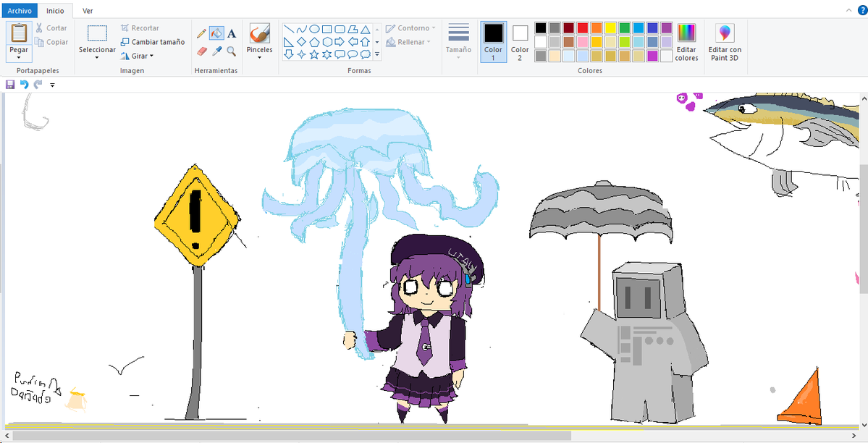Image resolution: width=868 pixels, height=443 pixels.
Task: Choose the Rounded rectangular callout shape
Action: coord(340,54)
